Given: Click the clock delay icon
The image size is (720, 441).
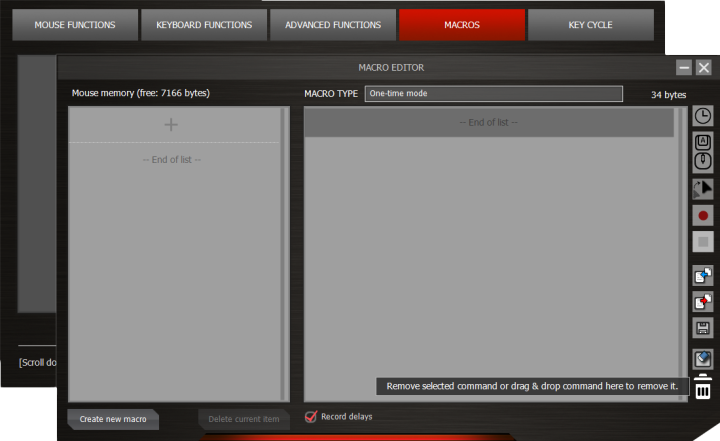Looking at the screenshot, I should coord(703,116).
